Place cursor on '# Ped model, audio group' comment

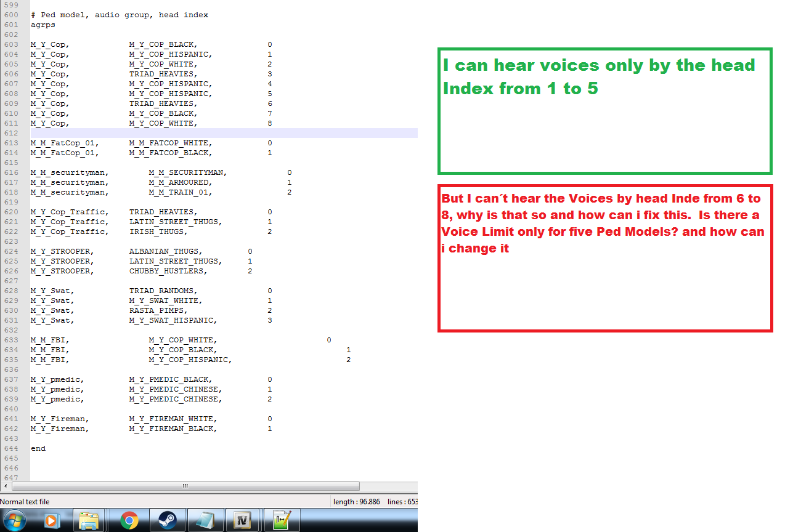pyautogui.click(x=120, y=15)
